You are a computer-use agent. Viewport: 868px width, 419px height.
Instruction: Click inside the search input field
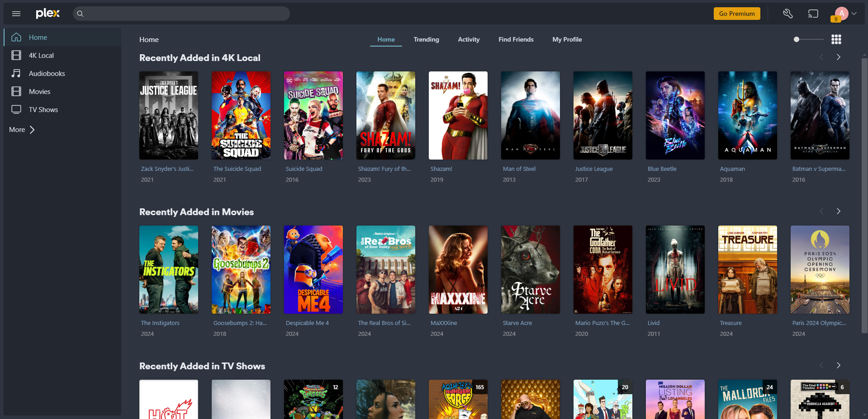(181, 14)
